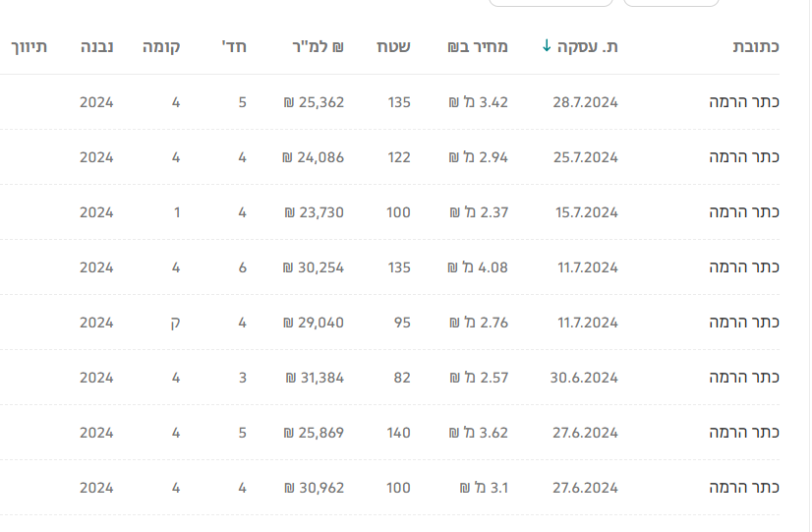Click the transaction dated 30.6.2024
This screenshot has width=812, height=532.
tap(585, 378)
